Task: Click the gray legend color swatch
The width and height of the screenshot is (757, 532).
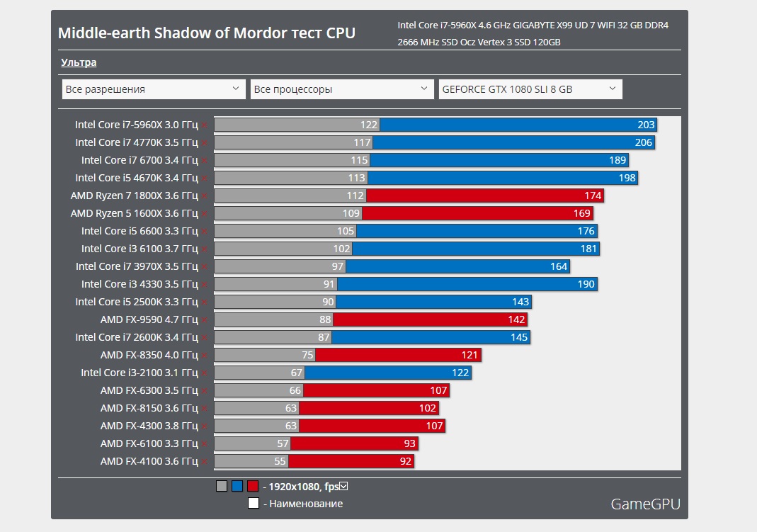Action: click(222, 487)
